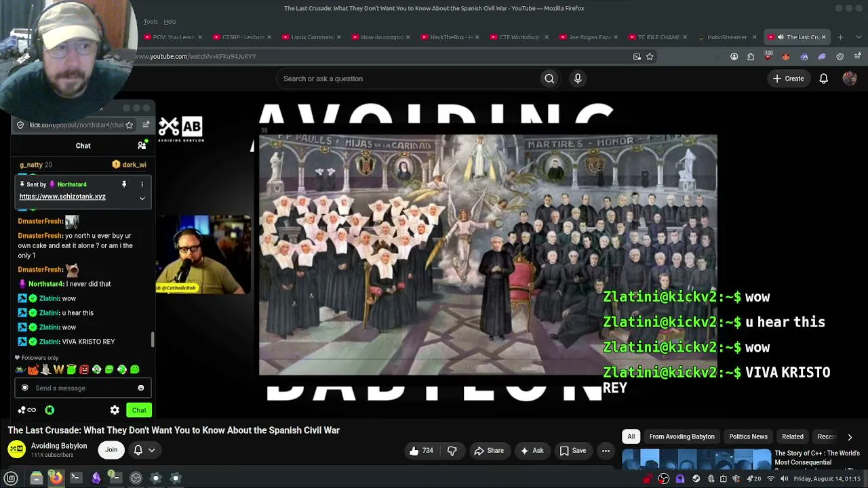Start voice search with the microphone icon
This screenshot has height=488, width=868.
pyautogui.click(x=578, y=79)
